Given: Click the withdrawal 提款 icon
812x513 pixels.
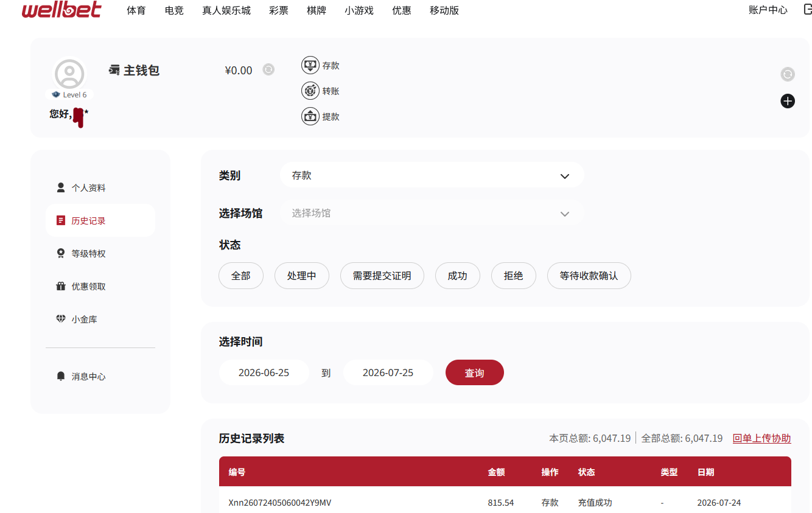Looking at the screenshot, I should 310,116.
